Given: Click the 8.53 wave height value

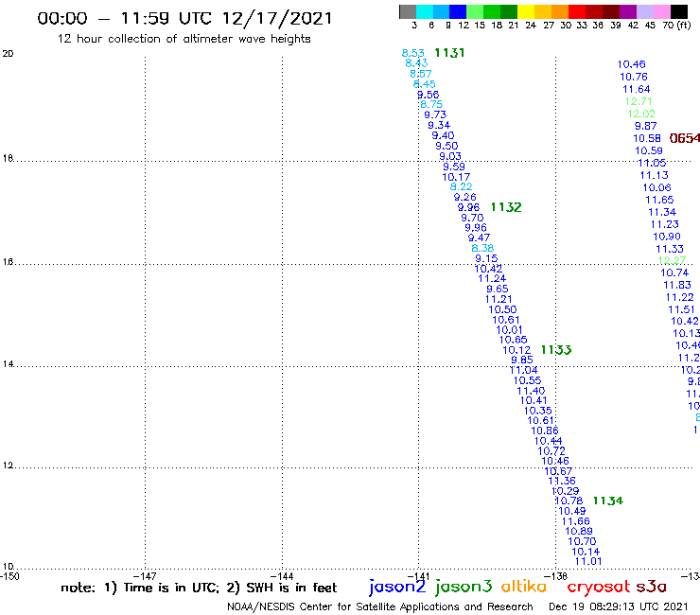Looking at the screenshot, I should pos(413,54).
